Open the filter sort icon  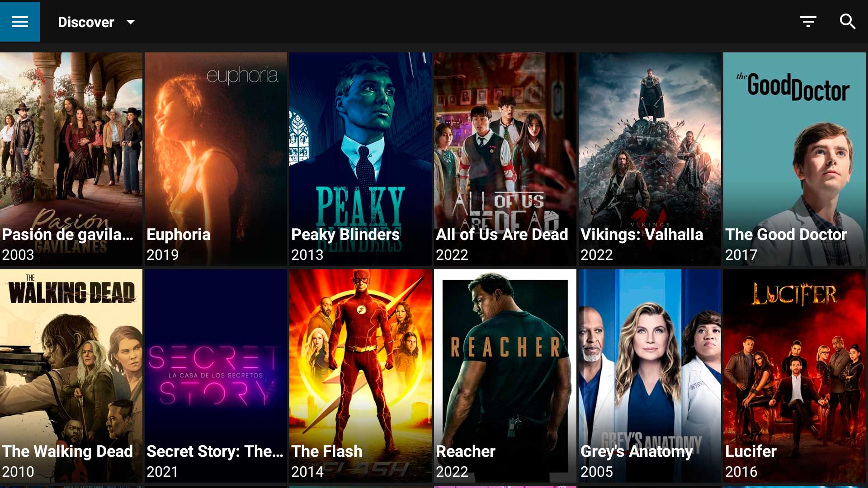point(808,21)
